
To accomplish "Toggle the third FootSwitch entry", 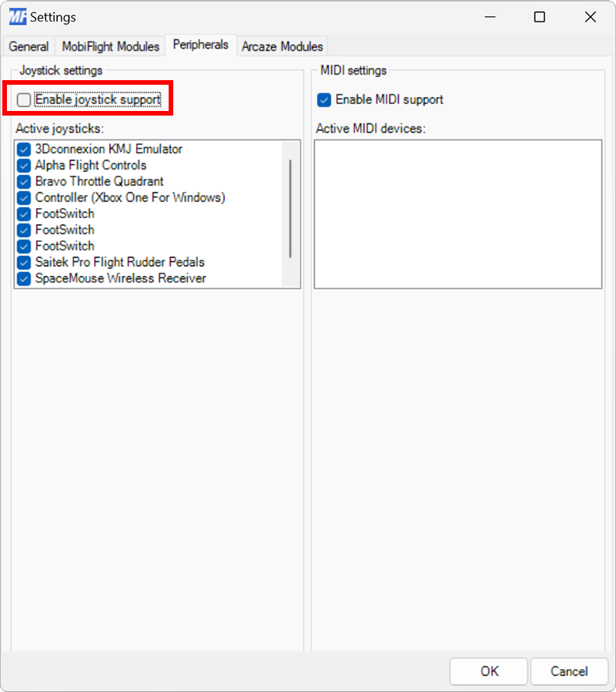I will click(x=23, y=246).
